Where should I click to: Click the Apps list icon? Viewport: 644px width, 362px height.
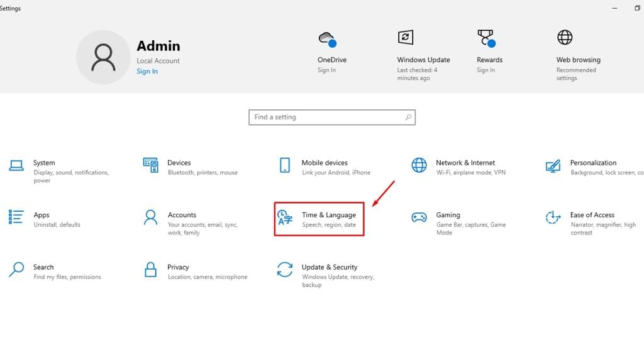[16, 217]
